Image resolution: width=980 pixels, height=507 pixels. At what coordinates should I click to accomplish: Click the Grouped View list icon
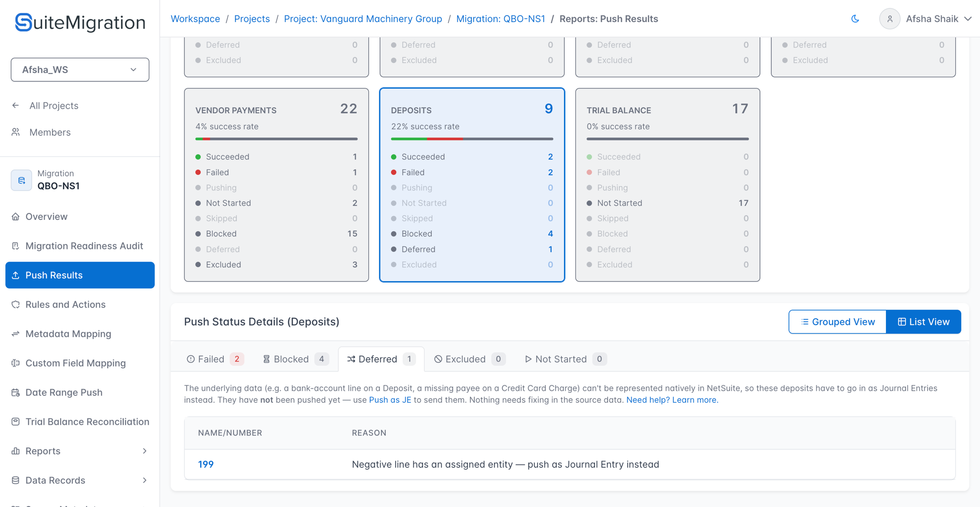(x=805, y=322)
